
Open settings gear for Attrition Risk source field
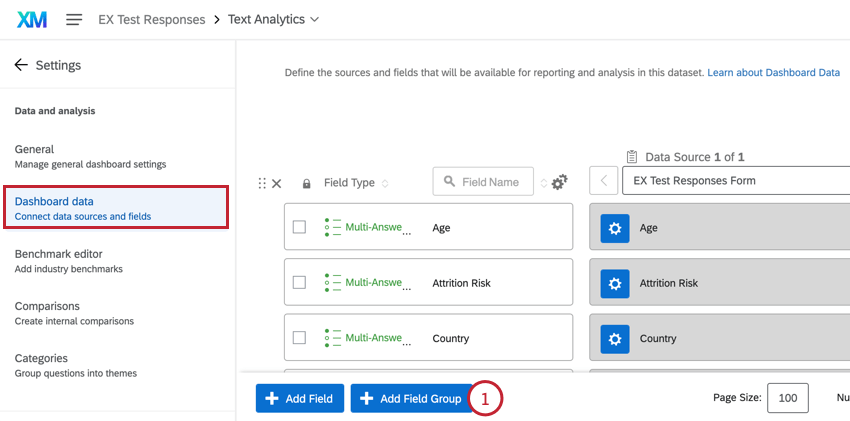pyautogui.click(x=614, y=283)
